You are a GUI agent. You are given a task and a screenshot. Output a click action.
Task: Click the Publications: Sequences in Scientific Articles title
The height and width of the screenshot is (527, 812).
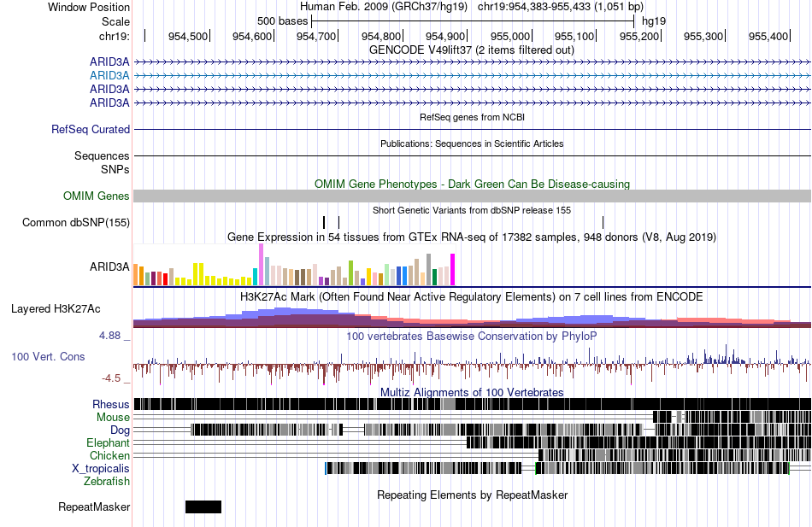tap(472, 143)
